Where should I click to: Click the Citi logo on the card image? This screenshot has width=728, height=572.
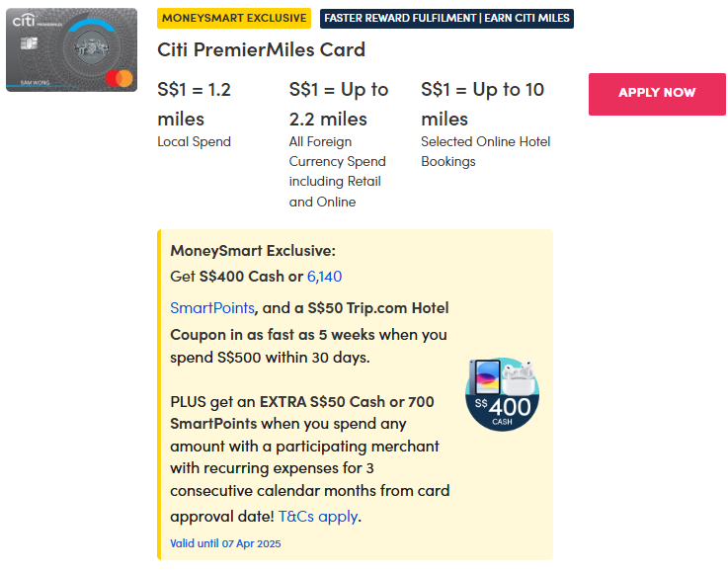[24, 20]
